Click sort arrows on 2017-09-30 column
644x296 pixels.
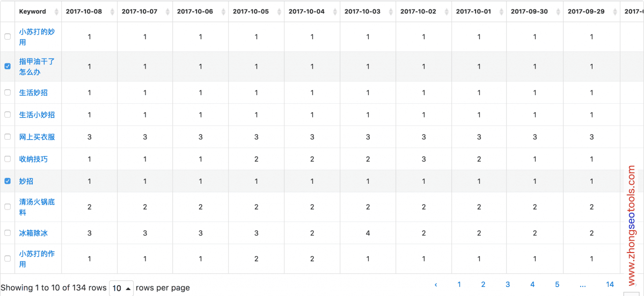(x=559, y=12)
